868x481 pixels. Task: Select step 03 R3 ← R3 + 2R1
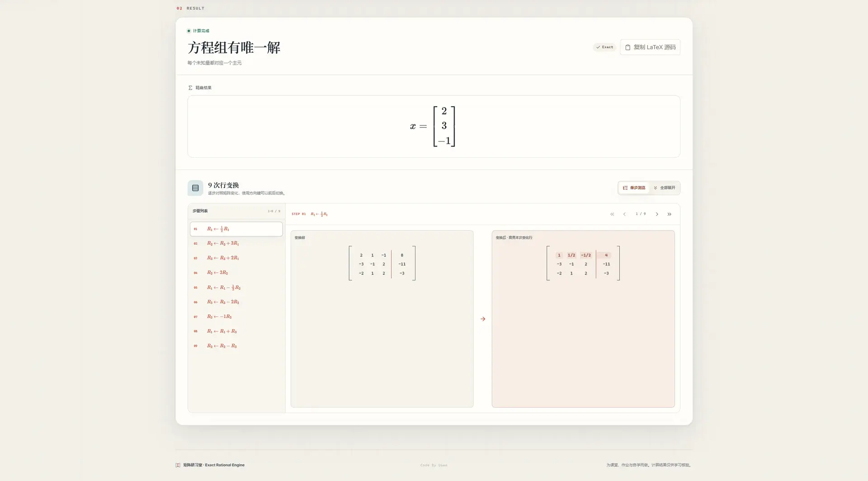236,258
